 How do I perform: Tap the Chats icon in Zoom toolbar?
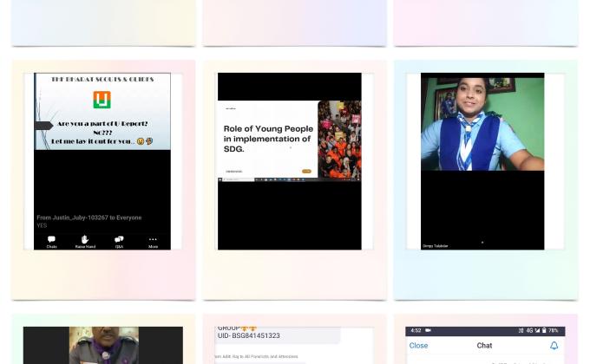[x=51, y=240]
